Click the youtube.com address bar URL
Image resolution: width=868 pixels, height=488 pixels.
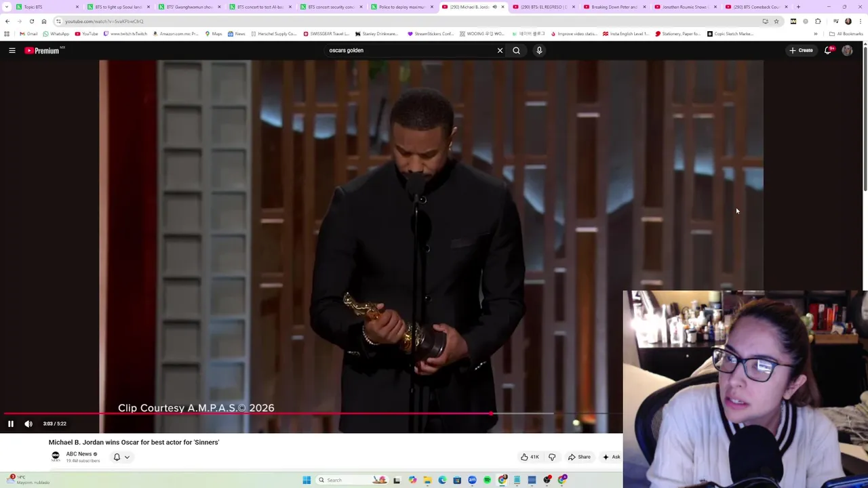click(x=104, y=21)
